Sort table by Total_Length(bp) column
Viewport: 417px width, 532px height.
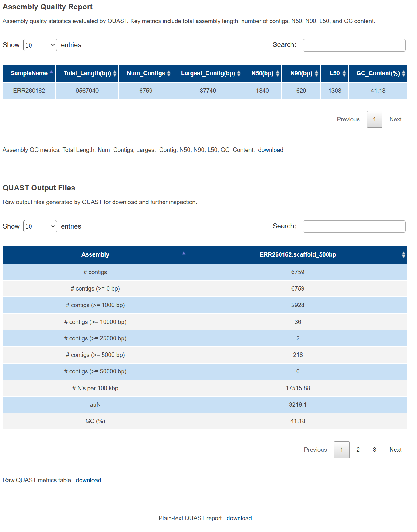tap(87, 73)
